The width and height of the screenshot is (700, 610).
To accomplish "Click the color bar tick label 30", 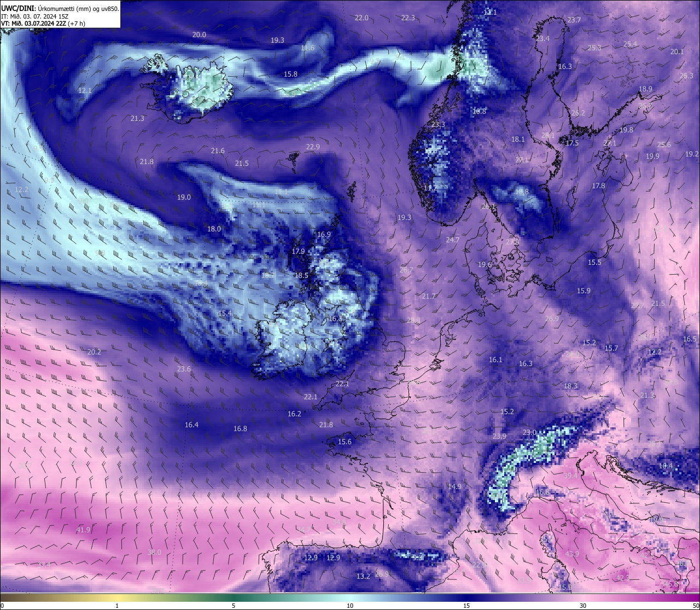I will click(583, 606).
